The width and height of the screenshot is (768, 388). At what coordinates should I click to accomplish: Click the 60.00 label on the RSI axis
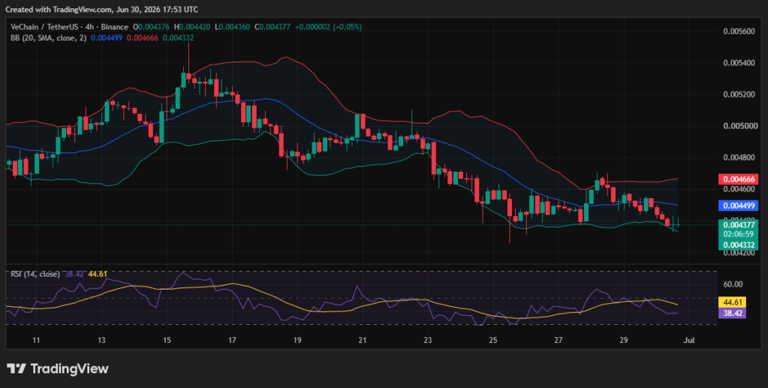point(733,284)
